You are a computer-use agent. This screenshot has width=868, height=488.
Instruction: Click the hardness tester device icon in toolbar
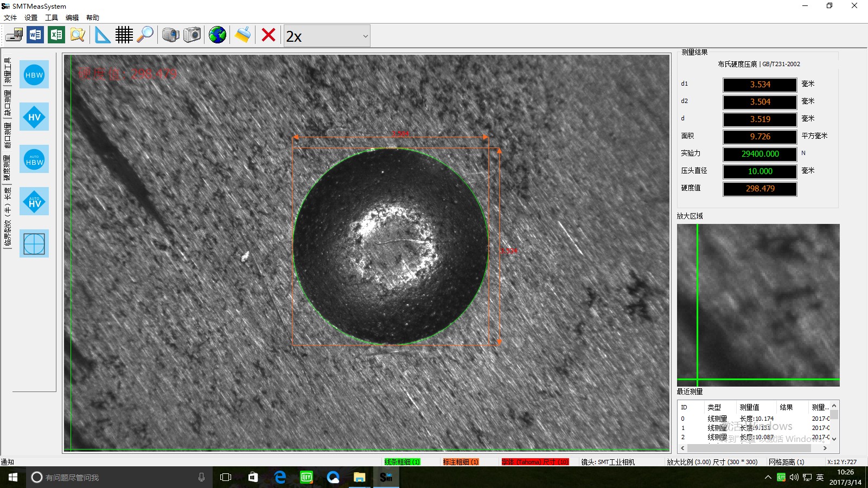pos(14,35)
